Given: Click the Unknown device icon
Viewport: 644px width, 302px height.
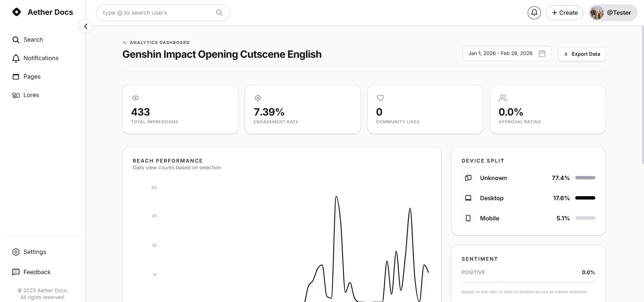Looking at the screenshot, I should [x=468, y=178].
